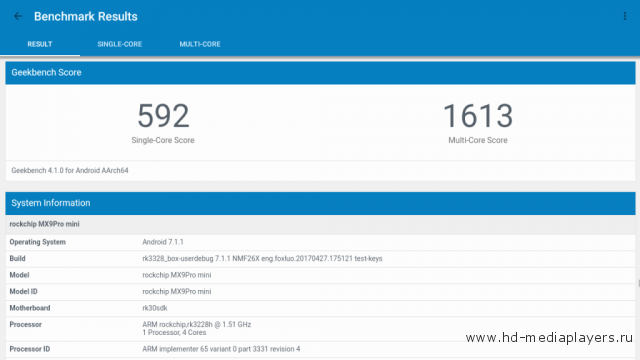Open the www.hd-mediaplayers.ru watermark link
640x360 pixels.
pos(549,338)
